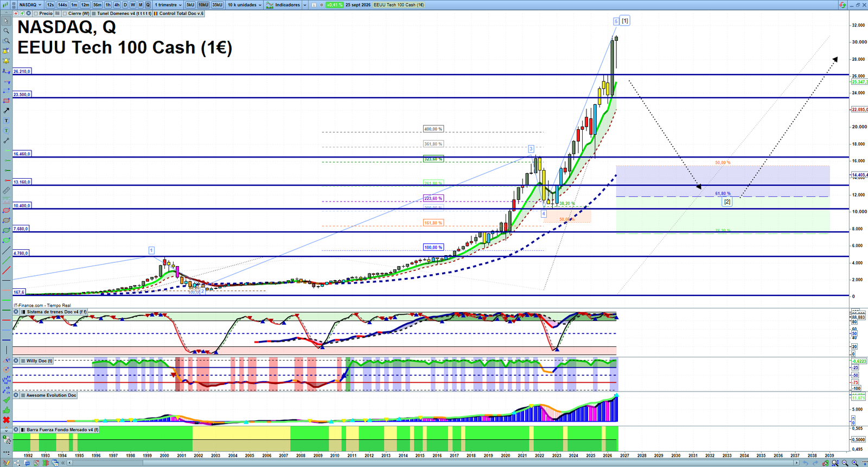
Task: Select the 10kU history size button
Action: coord(203,5)
